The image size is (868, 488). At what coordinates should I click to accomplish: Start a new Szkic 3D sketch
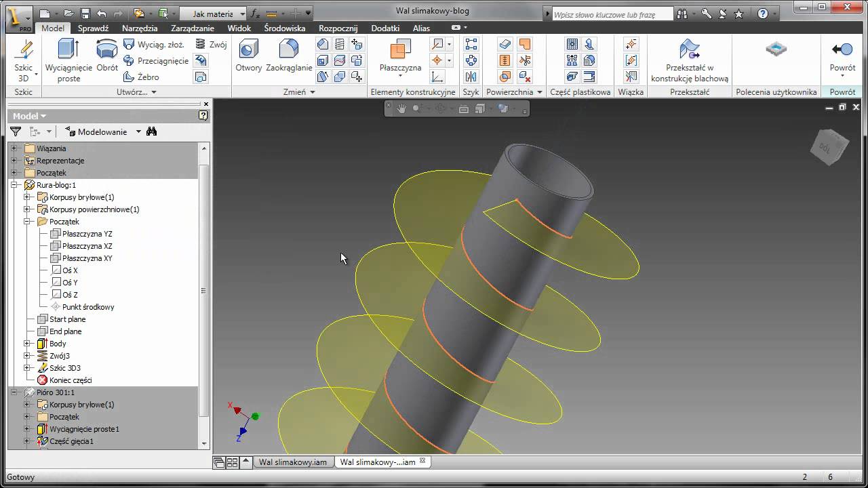coord(24,60)
